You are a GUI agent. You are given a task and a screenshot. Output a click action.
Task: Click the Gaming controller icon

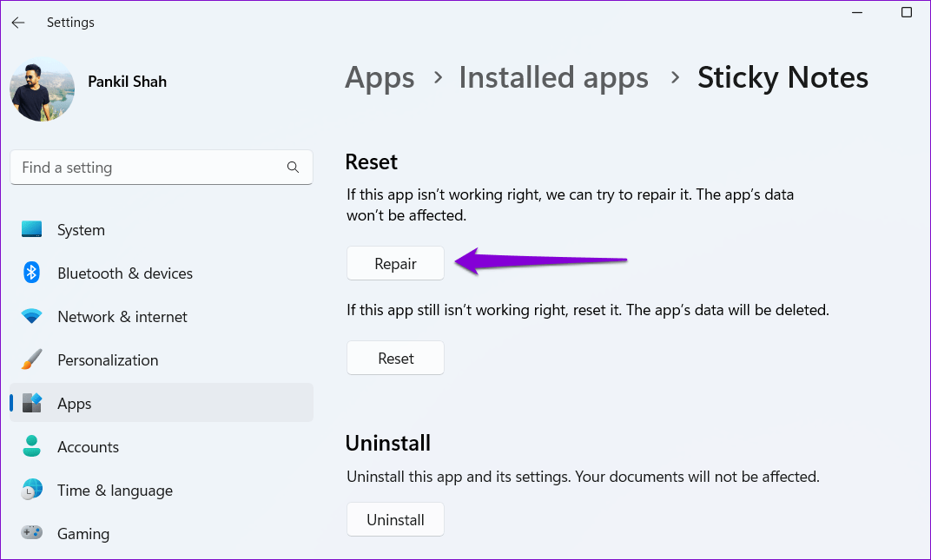[31, 533]
